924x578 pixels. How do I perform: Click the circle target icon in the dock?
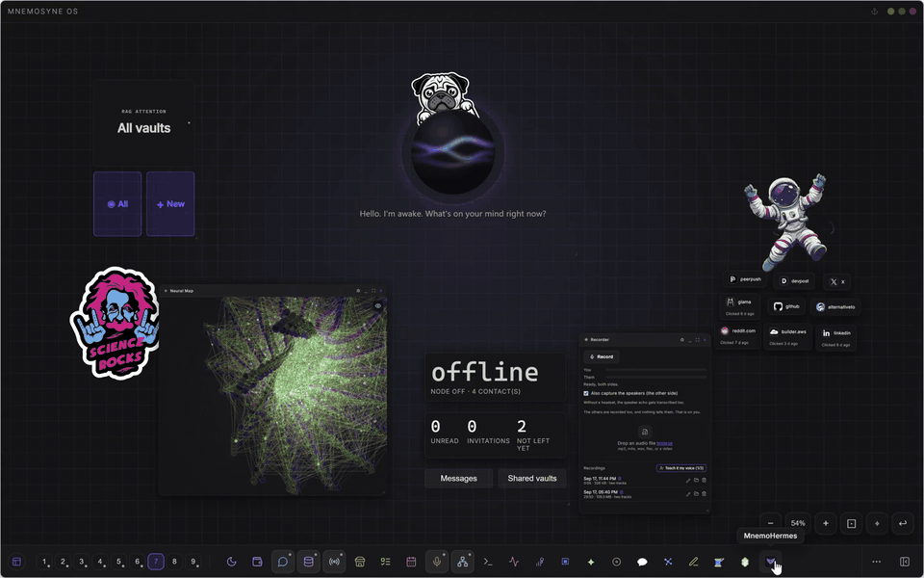coord(616,562)
